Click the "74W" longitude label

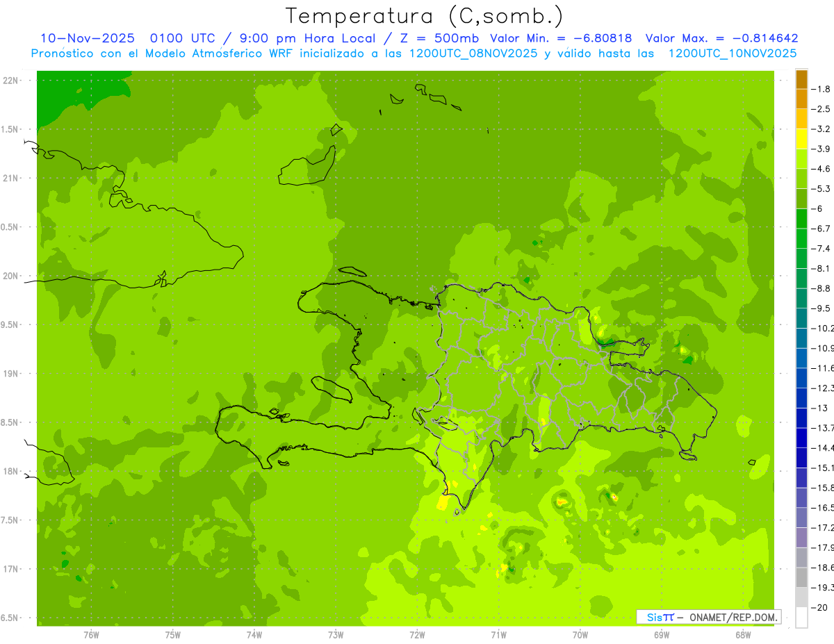coord(254,635)
